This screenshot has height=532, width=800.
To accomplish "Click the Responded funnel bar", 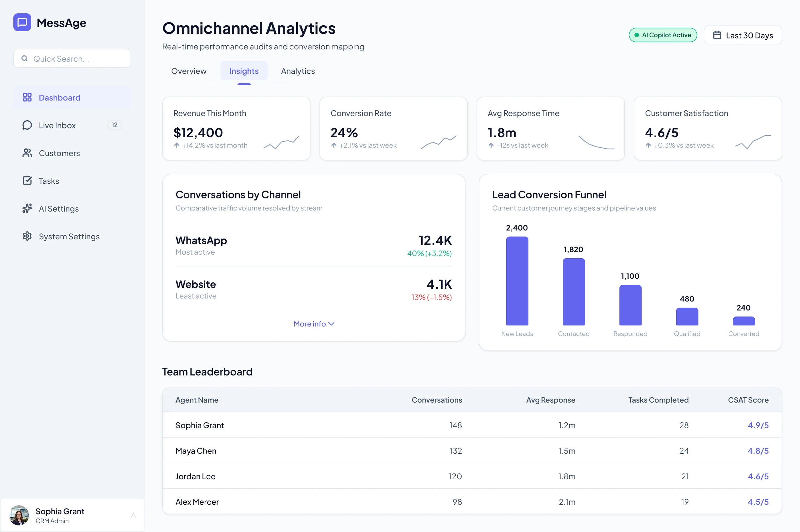I will pos(630,305).
